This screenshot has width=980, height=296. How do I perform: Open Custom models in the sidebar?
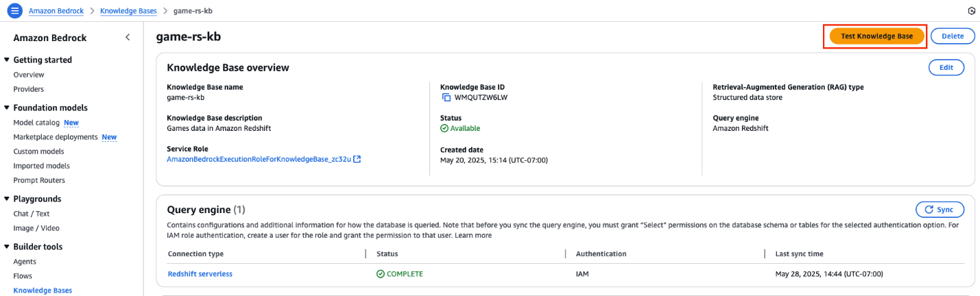[x=39, y=151]
